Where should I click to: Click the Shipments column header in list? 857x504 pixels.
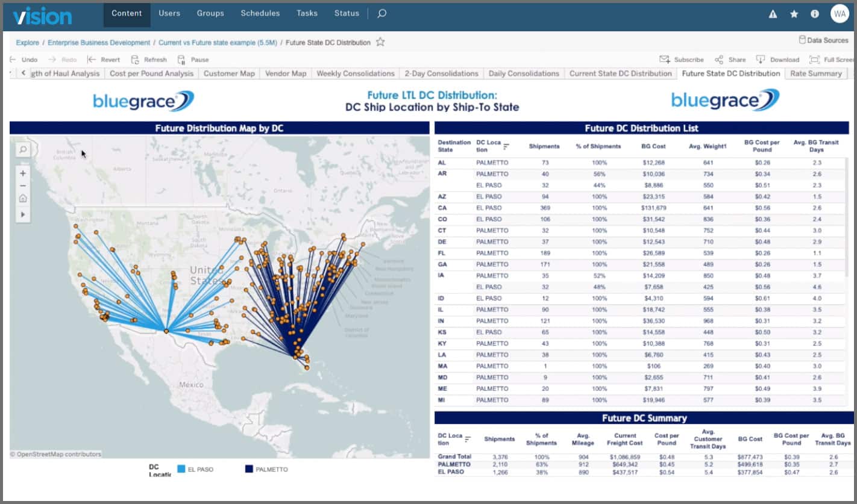544,146
